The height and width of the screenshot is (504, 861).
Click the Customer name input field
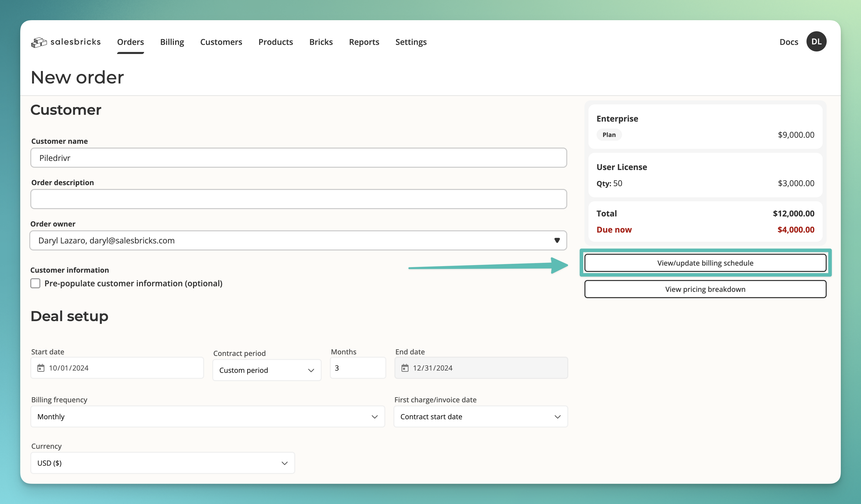(x=298, y=158)
